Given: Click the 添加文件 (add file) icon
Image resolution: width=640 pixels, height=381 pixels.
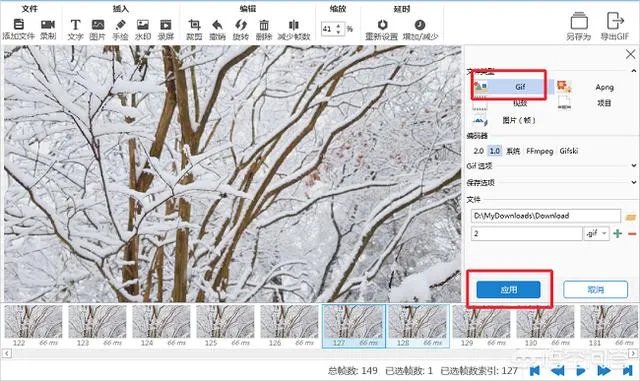Looking at the screenshot, I should click(19, 25).
